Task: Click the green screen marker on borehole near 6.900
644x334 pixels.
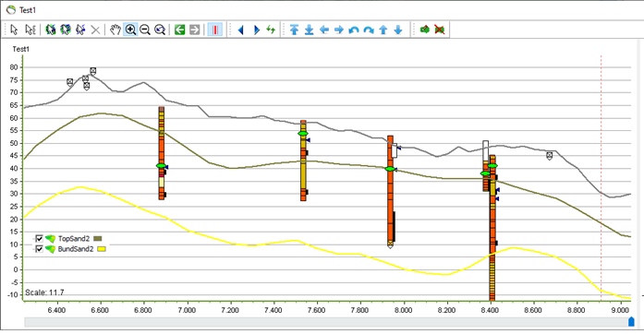Action: pos(162,166)
